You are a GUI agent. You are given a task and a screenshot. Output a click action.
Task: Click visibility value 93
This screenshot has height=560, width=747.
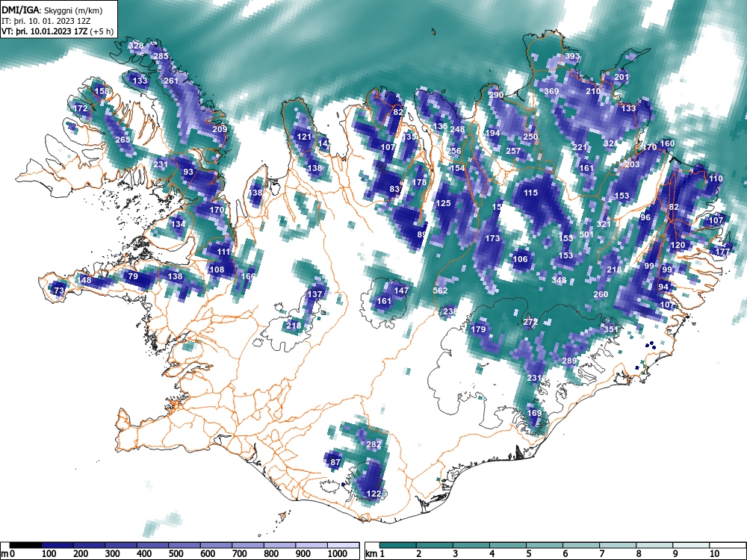pyautogui.click(x=188, y=172)
